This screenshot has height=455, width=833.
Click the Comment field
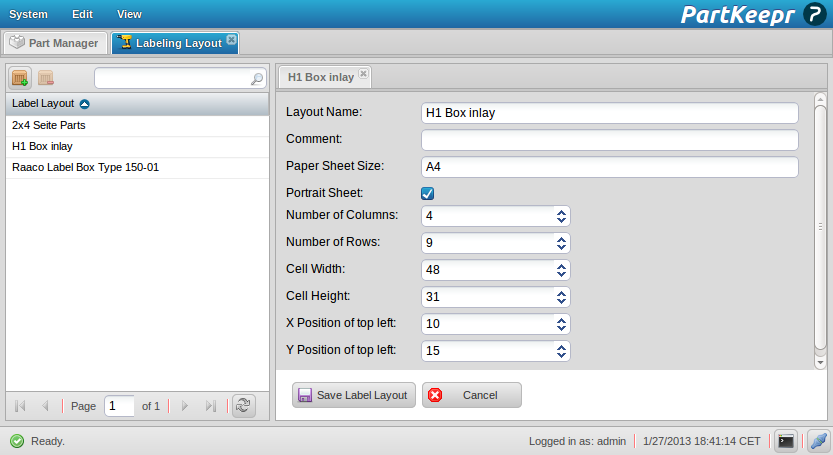tap(610, 140)
